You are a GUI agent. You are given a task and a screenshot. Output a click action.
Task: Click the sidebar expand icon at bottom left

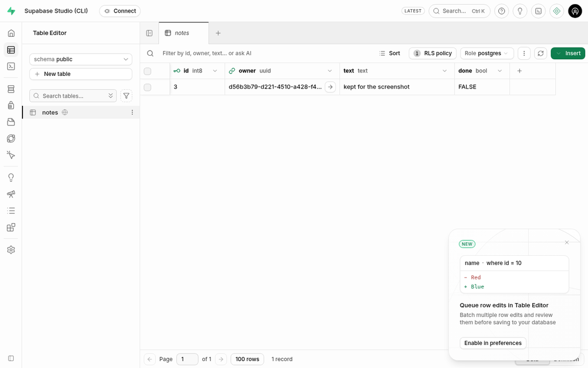coord(11,359)
